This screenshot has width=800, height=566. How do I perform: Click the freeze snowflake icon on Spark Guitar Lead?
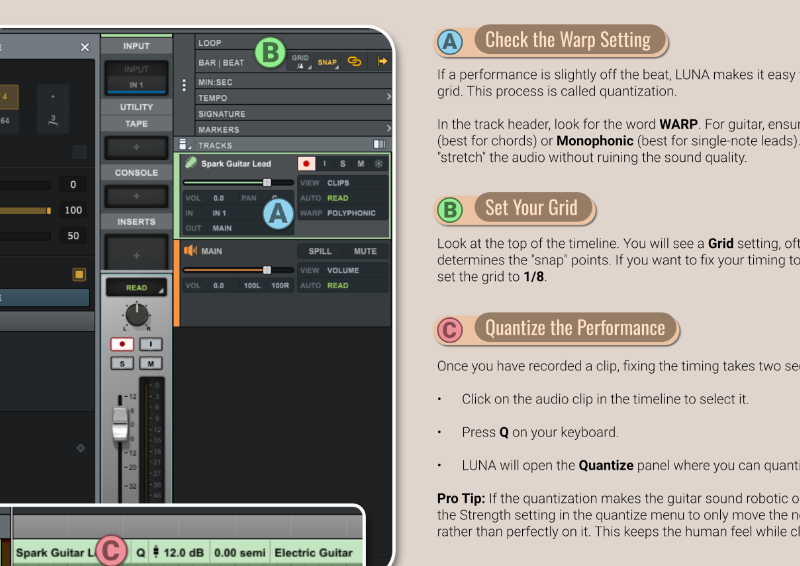379,163
